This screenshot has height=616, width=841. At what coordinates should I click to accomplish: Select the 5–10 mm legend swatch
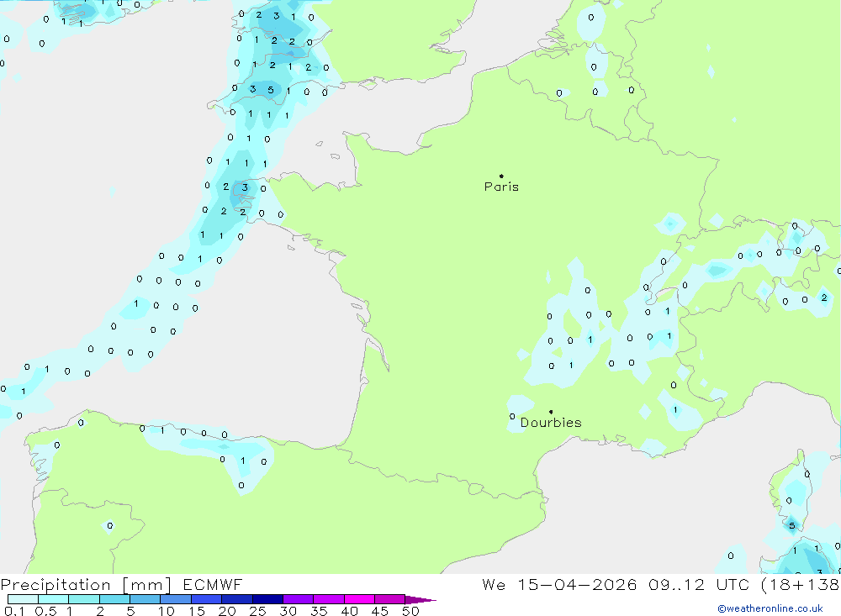145,599
